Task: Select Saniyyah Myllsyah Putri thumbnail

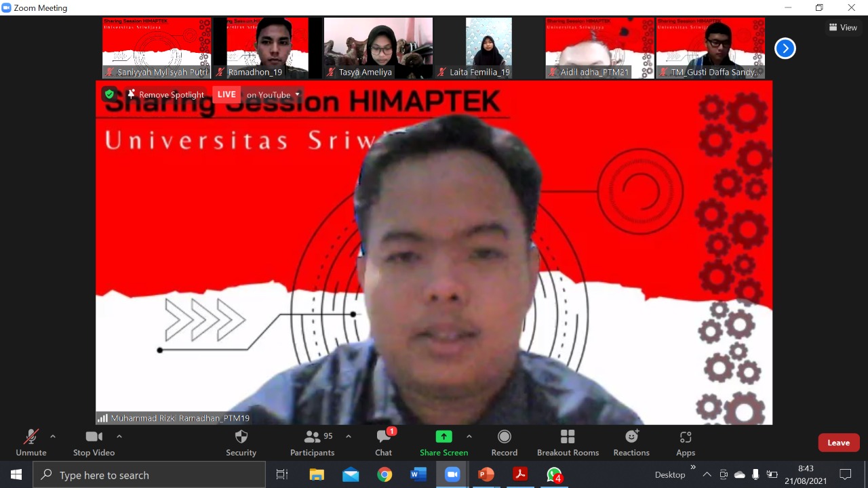Action: (157, 48)
